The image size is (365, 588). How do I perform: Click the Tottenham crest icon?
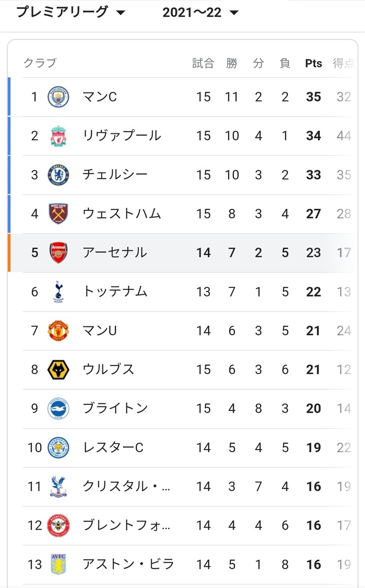click(58, 291)
